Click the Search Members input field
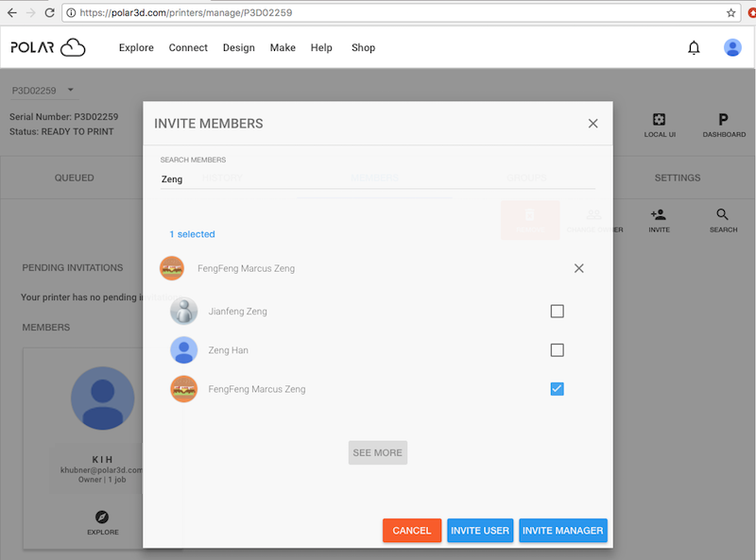Viewport: 756px width, 560px height. click(377, 179)
